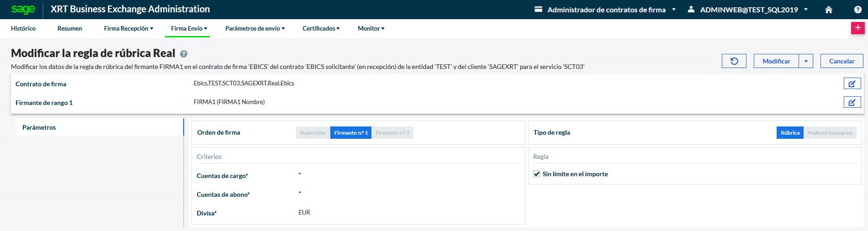Click the reset/refresh arrow button
Image resolution: width=868 pixels, height=231 pixels.
pyautogui.click(x=734, y=61)
